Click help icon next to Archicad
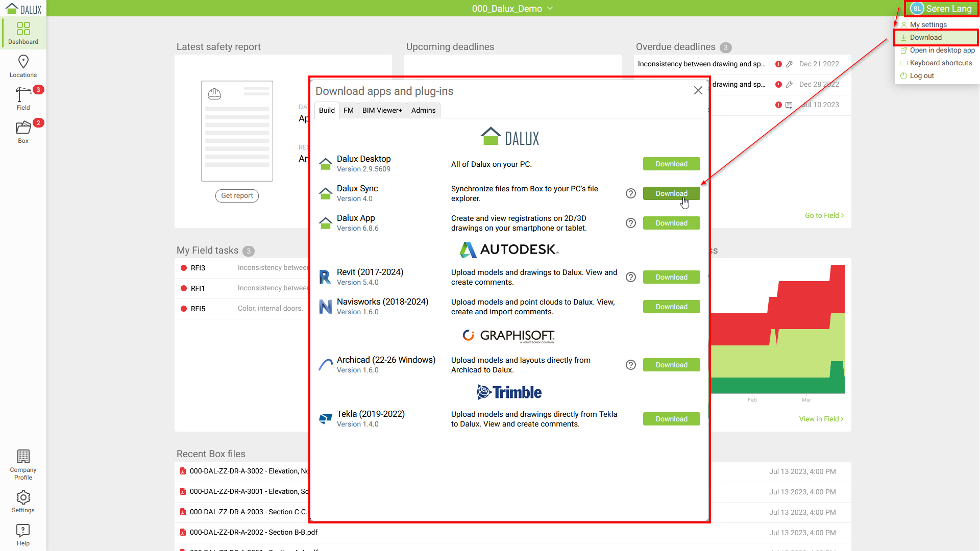Screen dimensions: 980x551 pos(631,365)
